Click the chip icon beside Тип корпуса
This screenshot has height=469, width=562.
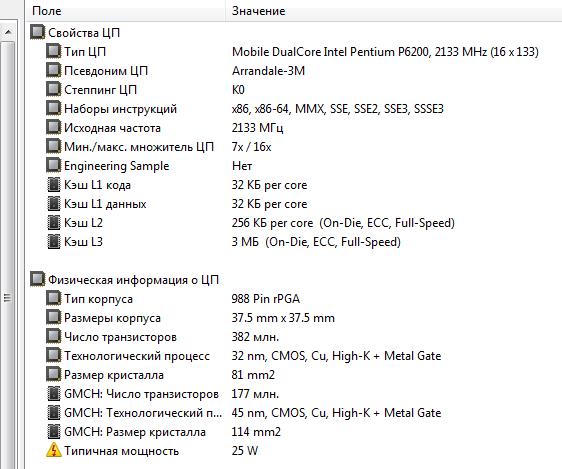(53, 298)
